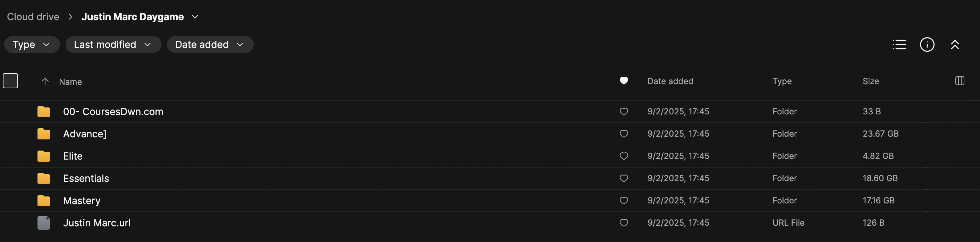Image resolution: width=980 pixels, height=242 pixels.
Task: Switch to list view layout
Action: 899,45
